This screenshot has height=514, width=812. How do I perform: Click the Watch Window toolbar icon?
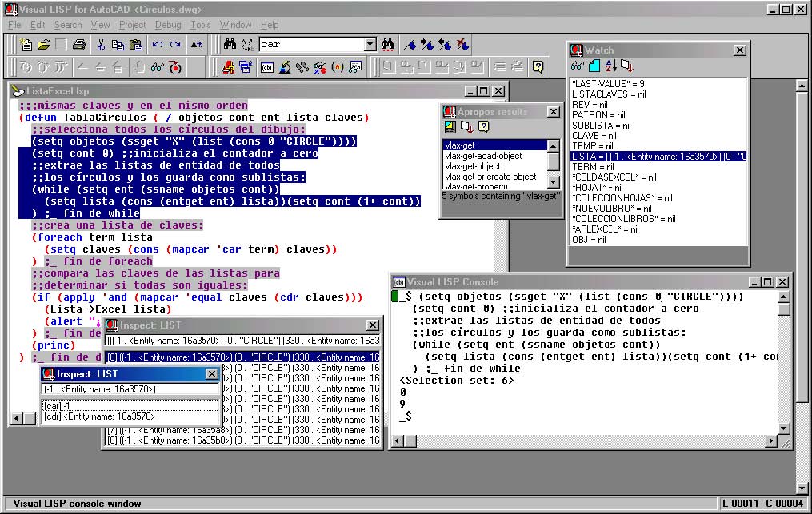click(x=355, y=67)
